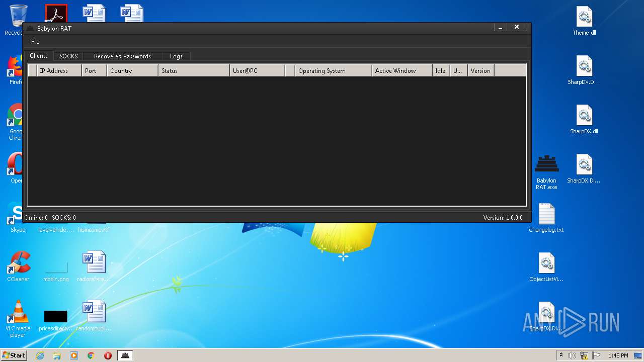Click the 1:45 PM taskbar clock
This screenshot has width=644, height=362.
pyautogui.click(x=618, y=355)
